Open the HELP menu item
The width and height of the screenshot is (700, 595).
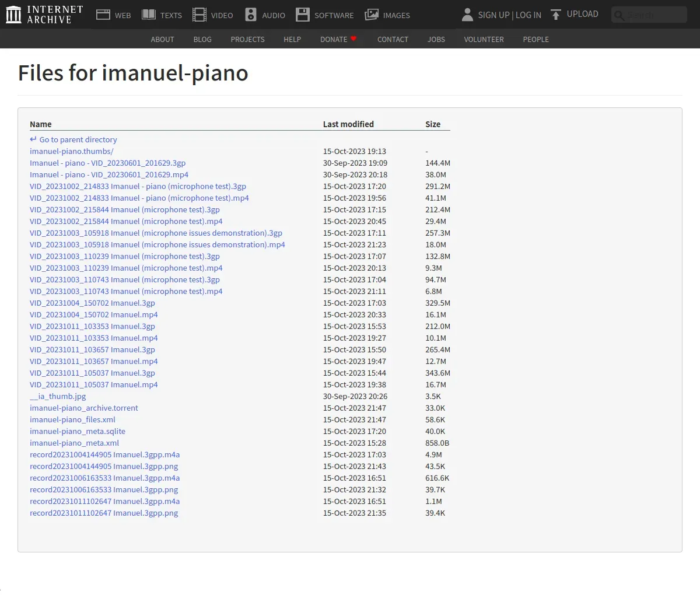[292, 39]
